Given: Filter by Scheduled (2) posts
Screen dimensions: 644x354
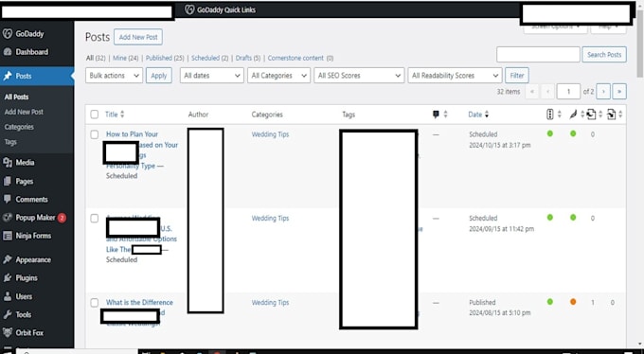Looking at the screenshot, I should click(x=210, y=59).
